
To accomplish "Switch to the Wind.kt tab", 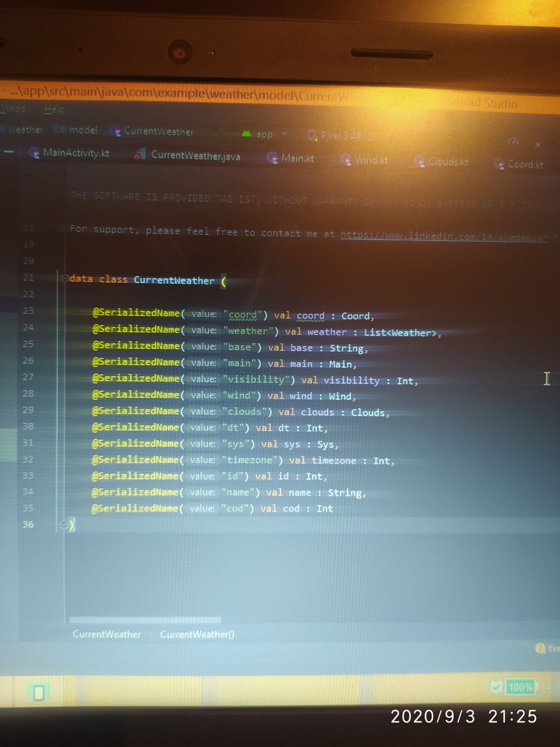I will (371, 159).
